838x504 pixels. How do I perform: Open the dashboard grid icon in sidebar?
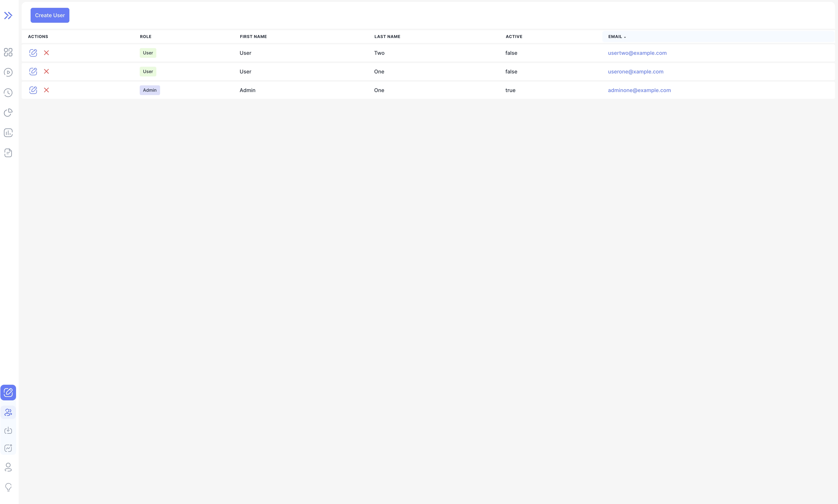click(8, 52)
